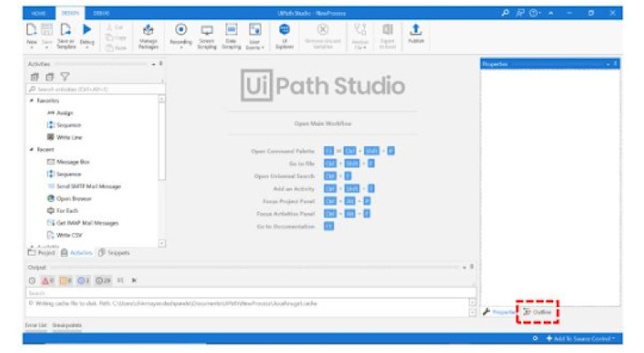Select the Message Box activity
This screenshot has width=644, height=353.
pos(68,162)
